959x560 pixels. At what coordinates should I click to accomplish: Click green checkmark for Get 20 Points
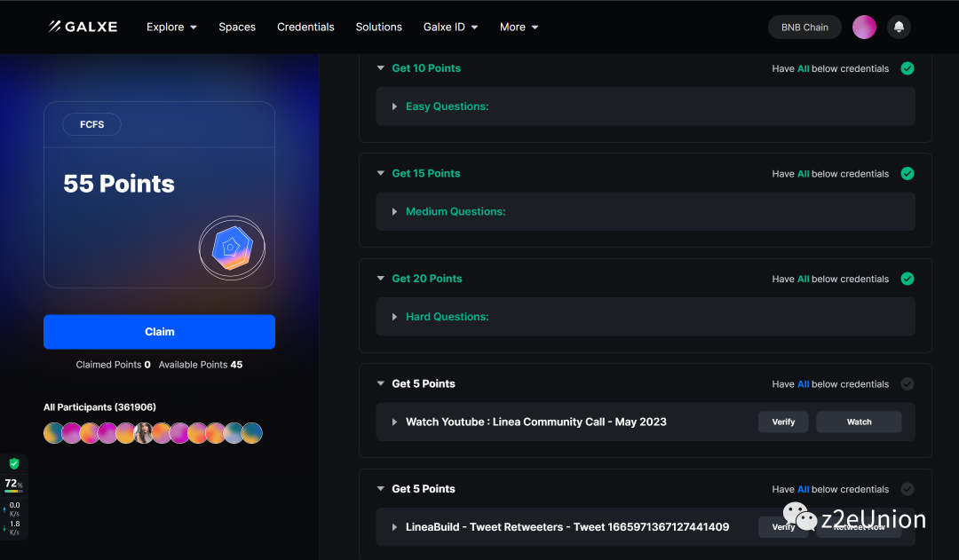(907, 279)
